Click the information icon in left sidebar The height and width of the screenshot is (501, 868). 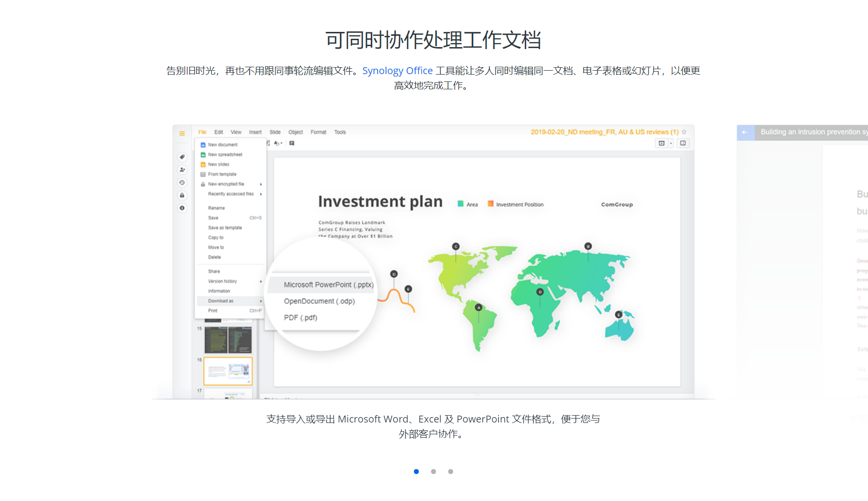click(x=182, y=208)
